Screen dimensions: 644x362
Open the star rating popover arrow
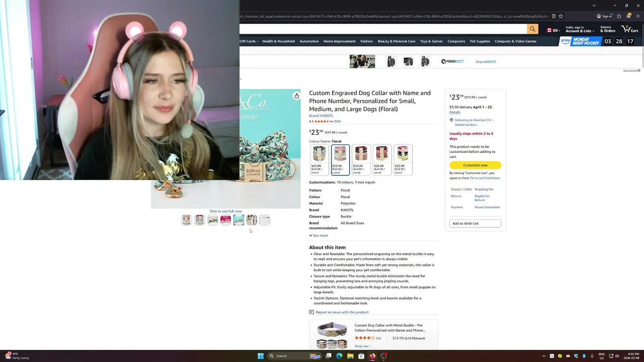331,121
